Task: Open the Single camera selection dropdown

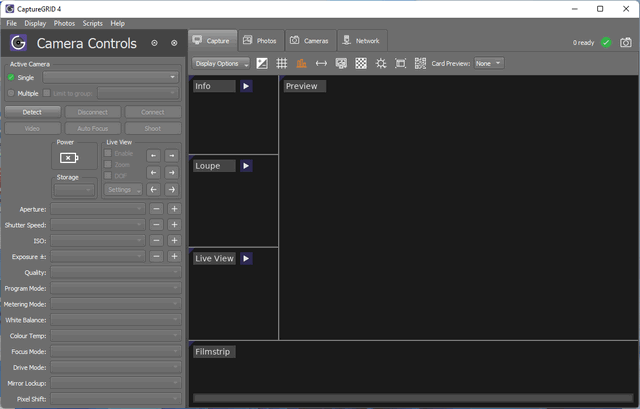Action: coord(110,77)
